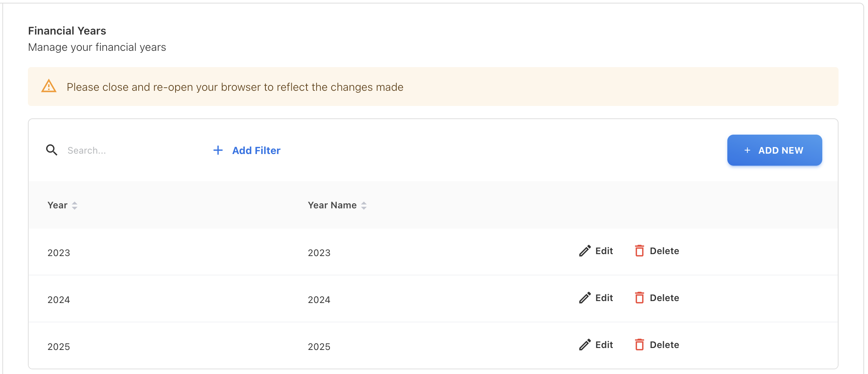Click the pencil icon for year 2023

tap(585, 251)
